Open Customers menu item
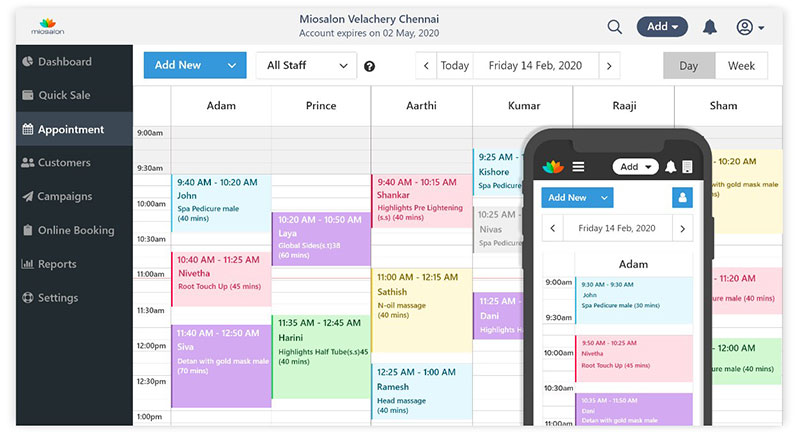The height and width of the screenshot is (441, 800). click(74, 163)
